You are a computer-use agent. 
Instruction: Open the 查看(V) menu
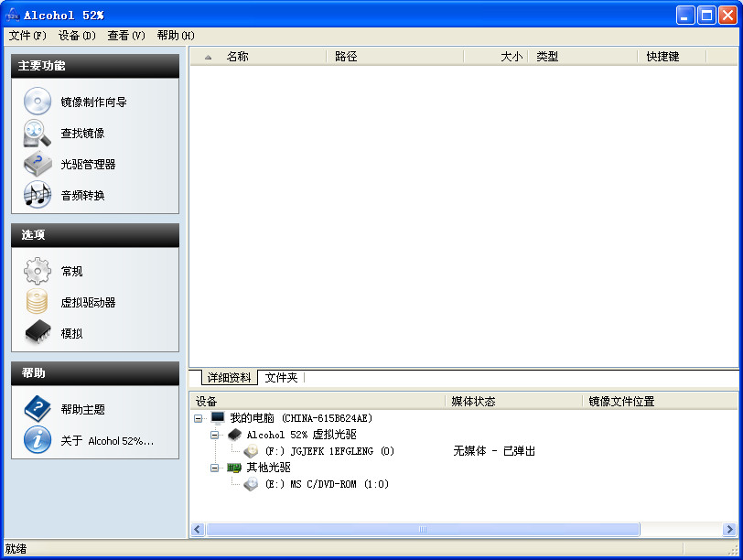tap(126, 36)
